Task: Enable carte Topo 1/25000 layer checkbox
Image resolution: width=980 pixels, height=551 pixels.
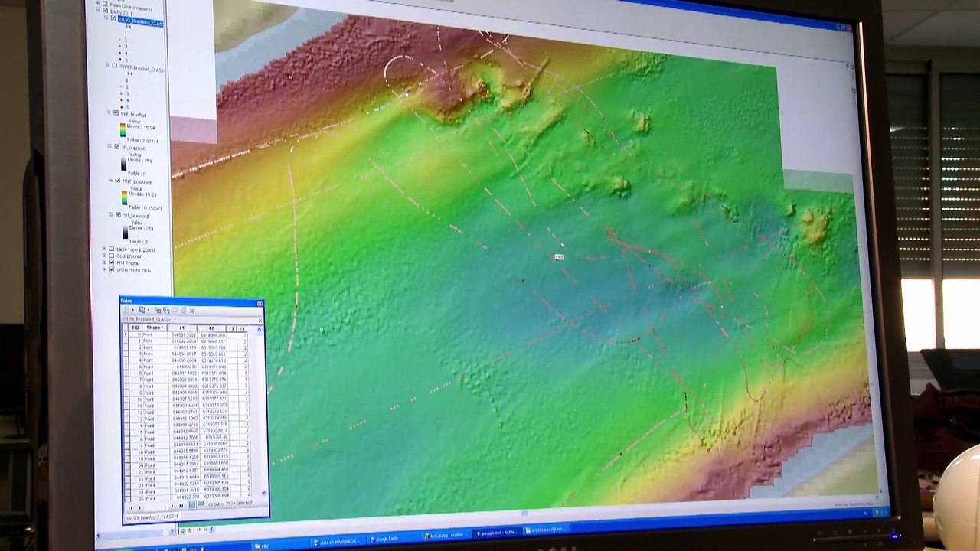Action: (111, 249)
